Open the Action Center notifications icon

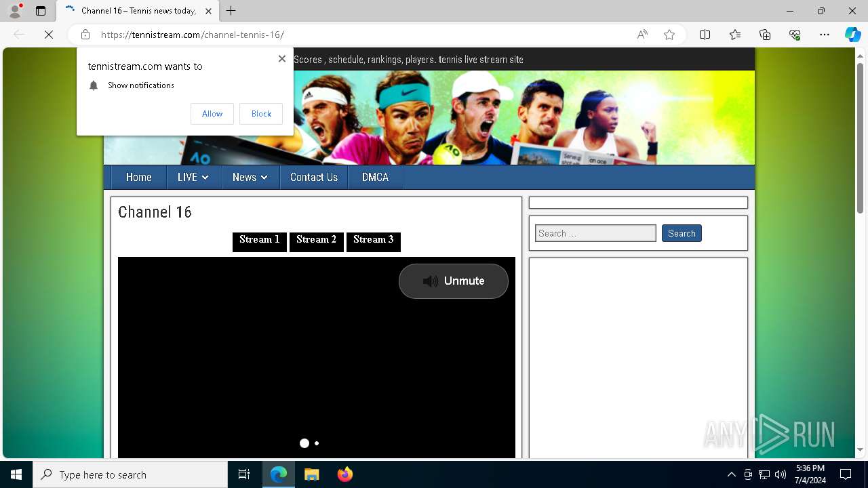tap(846, 474)
